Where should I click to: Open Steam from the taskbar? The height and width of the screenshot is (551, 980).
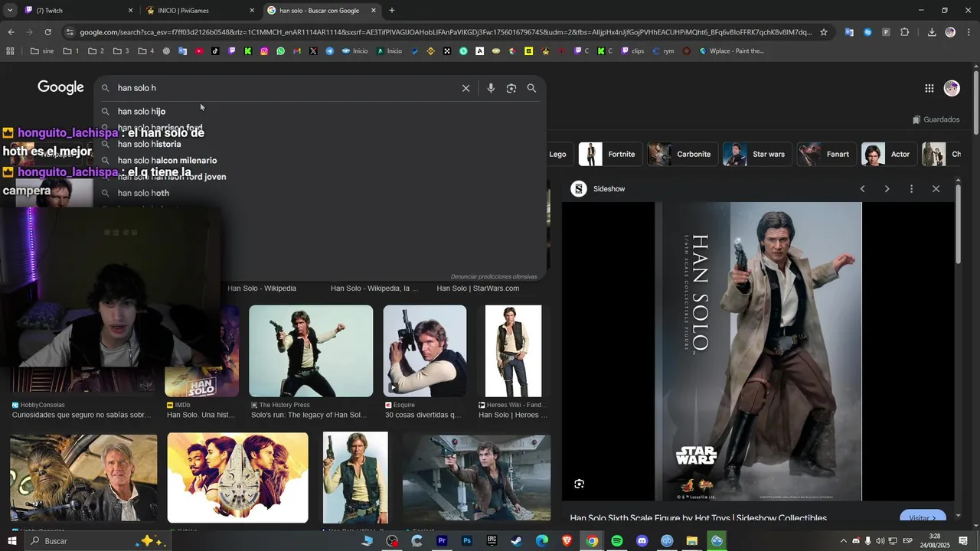(x=517, y=541)
